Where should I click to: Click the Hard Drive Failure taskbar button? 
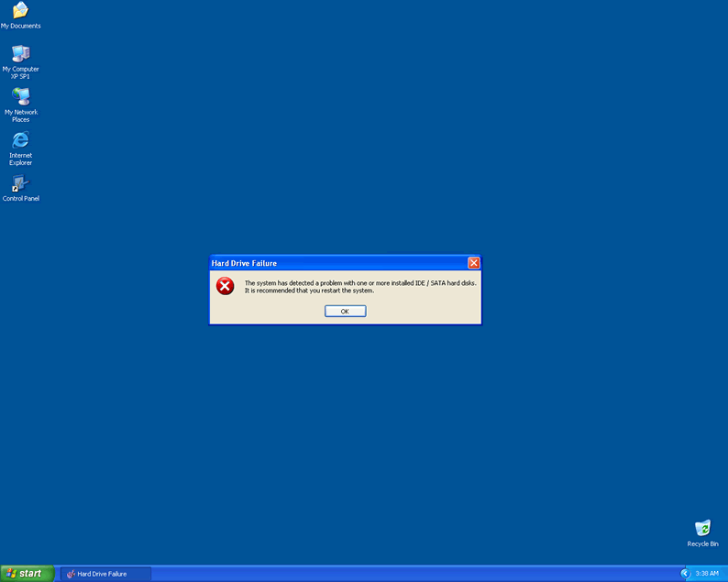click(105, 574)
